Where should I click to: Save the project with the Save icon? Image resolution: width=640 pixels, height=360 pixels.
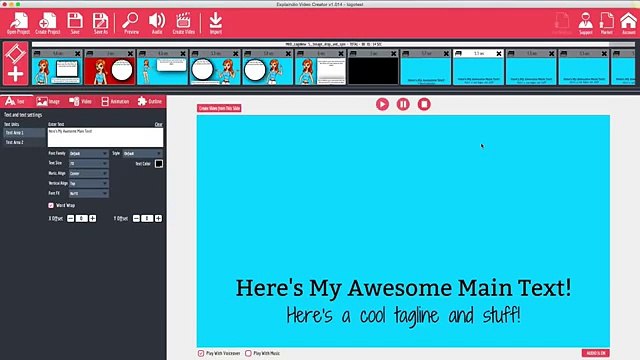[75, 23]
